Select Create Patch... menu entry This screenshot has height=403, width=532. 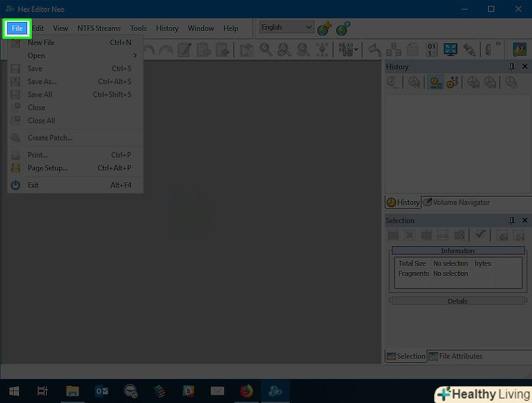click(75, 138)
